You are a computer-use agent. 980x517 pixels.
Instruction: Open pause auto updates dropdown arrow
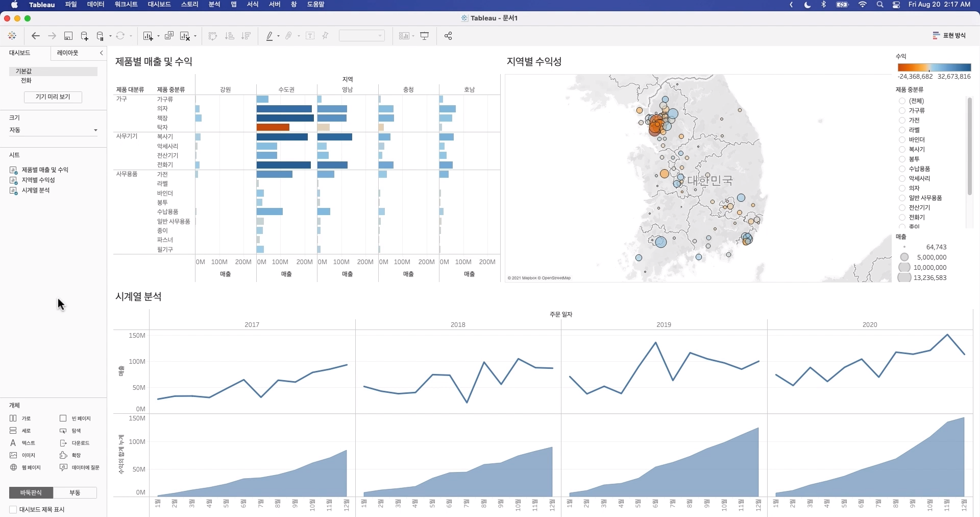click(x=110, y=36)
